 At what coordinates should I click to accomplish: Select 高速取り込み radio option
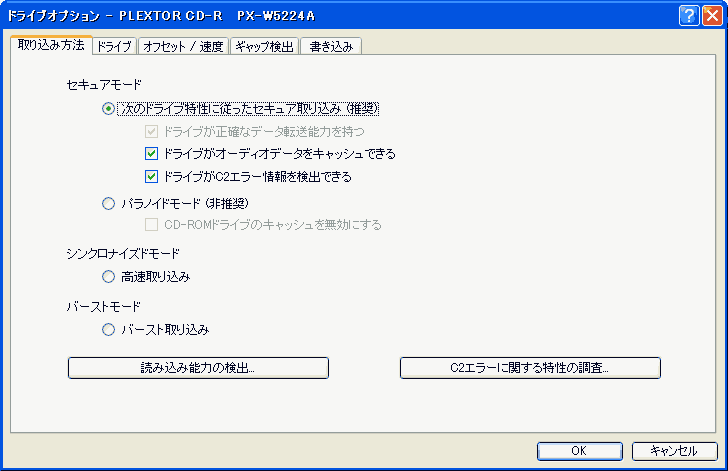pyautogui.click(x=108, y=277)
